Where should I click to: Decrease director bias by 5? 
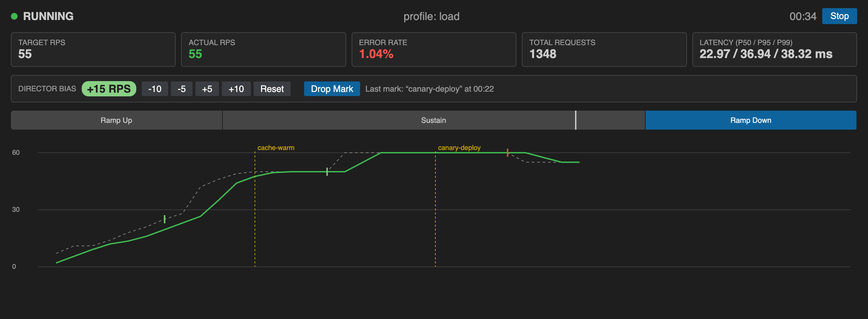181,89
